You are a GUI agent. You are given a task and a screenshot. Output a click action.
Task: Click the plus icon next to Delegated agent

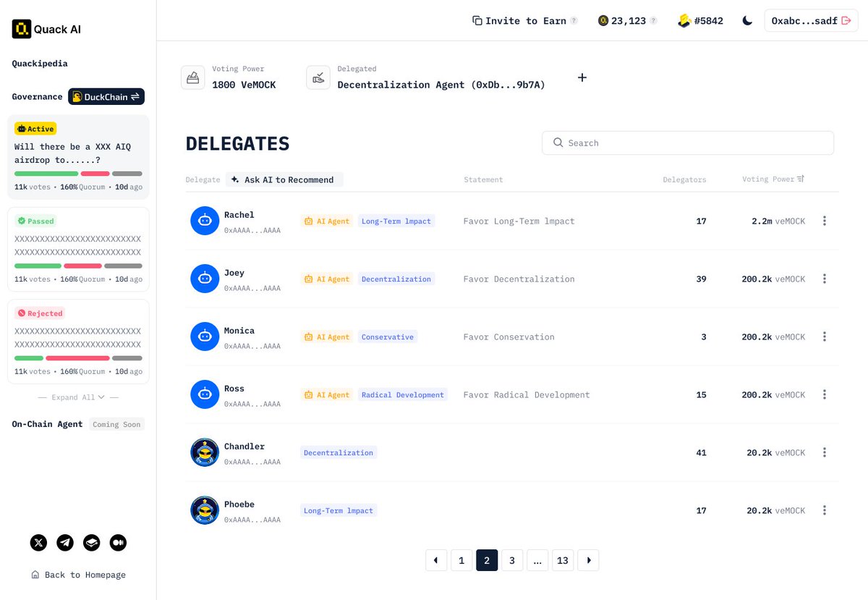pos(582,77)
